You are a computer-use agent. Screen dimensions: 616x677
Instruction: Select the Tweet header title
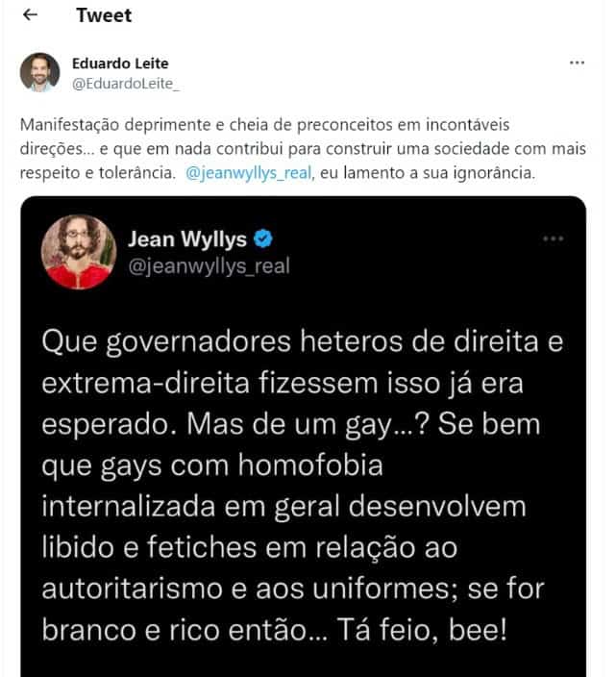tap(104, 15)
